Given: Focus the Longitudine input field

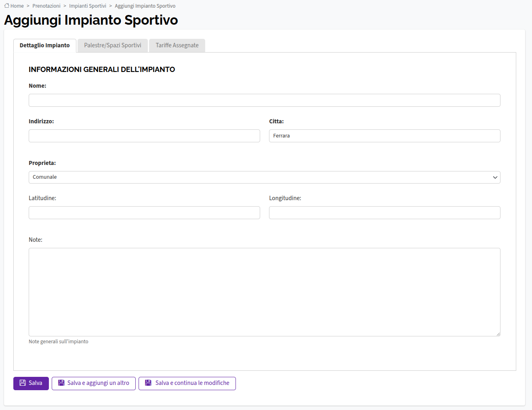Looking at the screenshot, I should 385,213.
